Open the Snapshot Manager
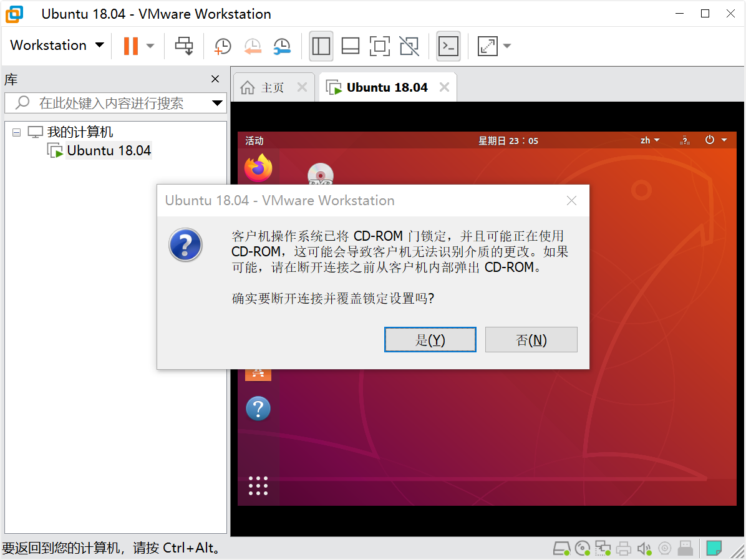This screenshot has height=560, width=746. tap(282, 46)
